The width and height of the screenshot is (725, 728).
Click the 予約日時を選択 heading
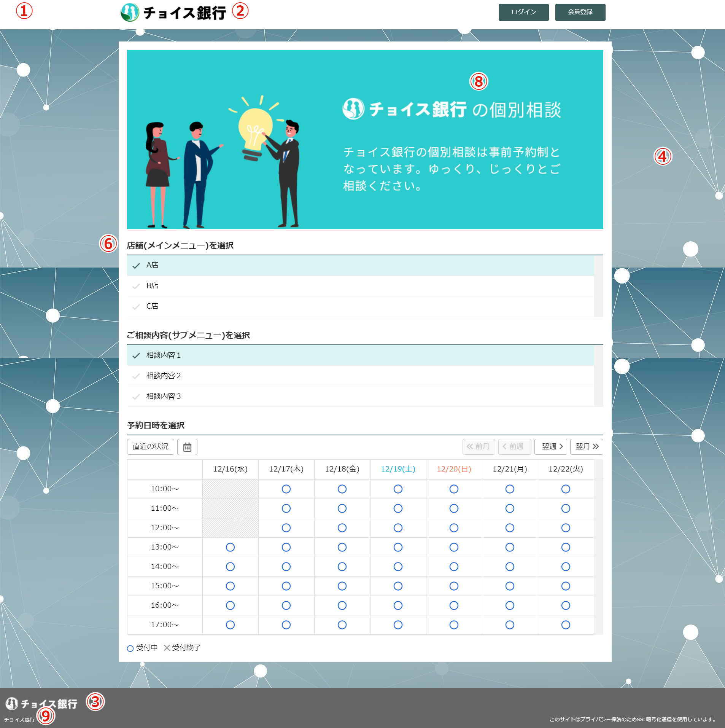click(x=156, y=425)
